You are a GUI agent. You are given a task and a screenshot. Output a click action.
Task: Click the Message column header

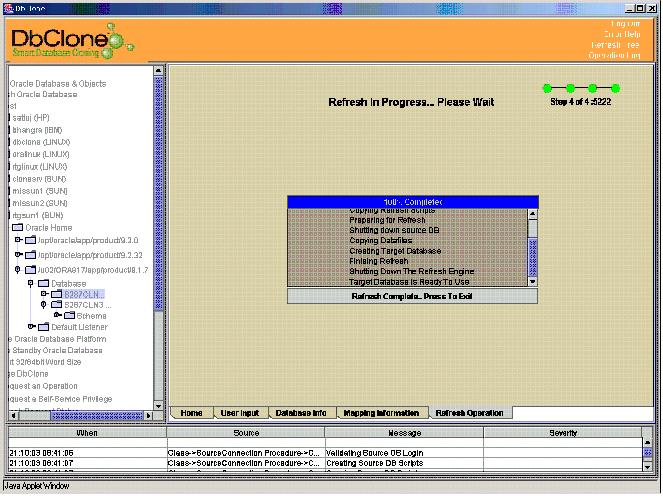coord(404,433)
